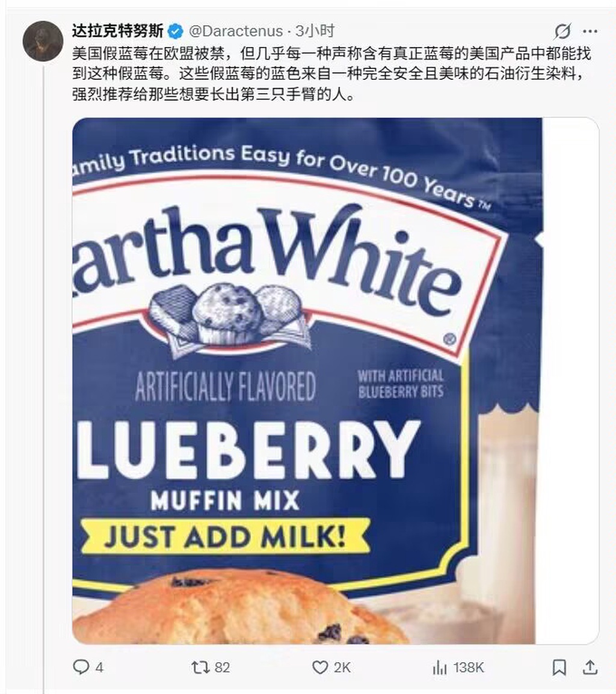Open the author's profile avatar
Screen dimensions: 616x694
(x=43, y=41)
